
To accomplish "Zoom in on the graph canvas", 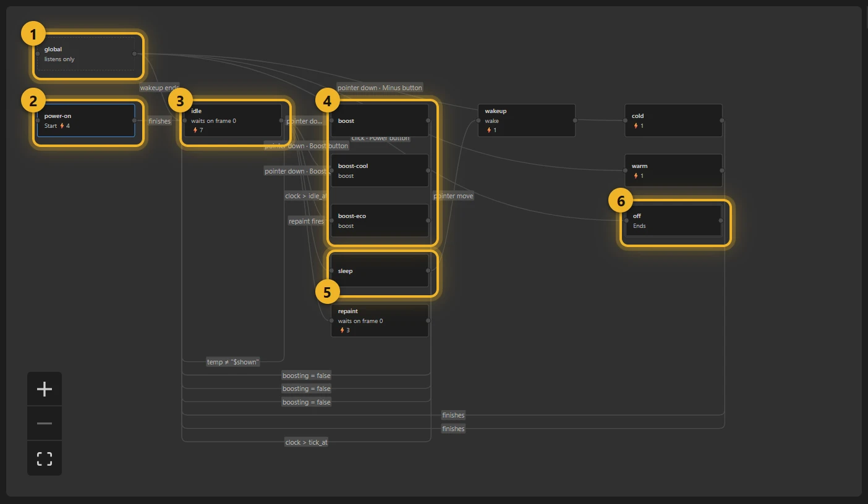I will [x=45, y=389].
